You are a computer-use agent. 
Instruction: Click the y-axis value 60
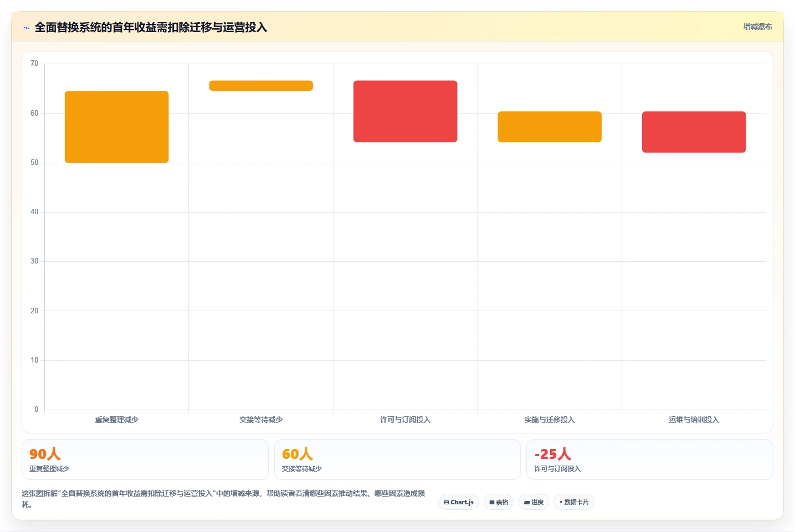34,113
